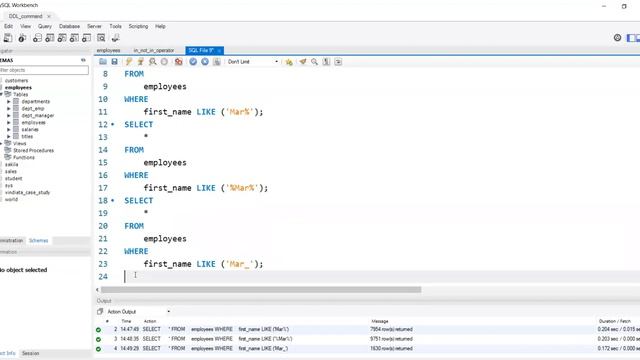Viewport: 640px width, 360px height.
Task: Click the beautify query broom icon
Action: [302, 62]
